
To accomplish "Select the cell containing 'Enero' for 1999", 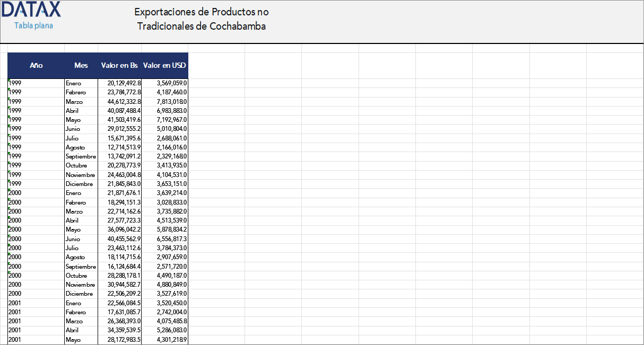I will click(x=81, y=83).
